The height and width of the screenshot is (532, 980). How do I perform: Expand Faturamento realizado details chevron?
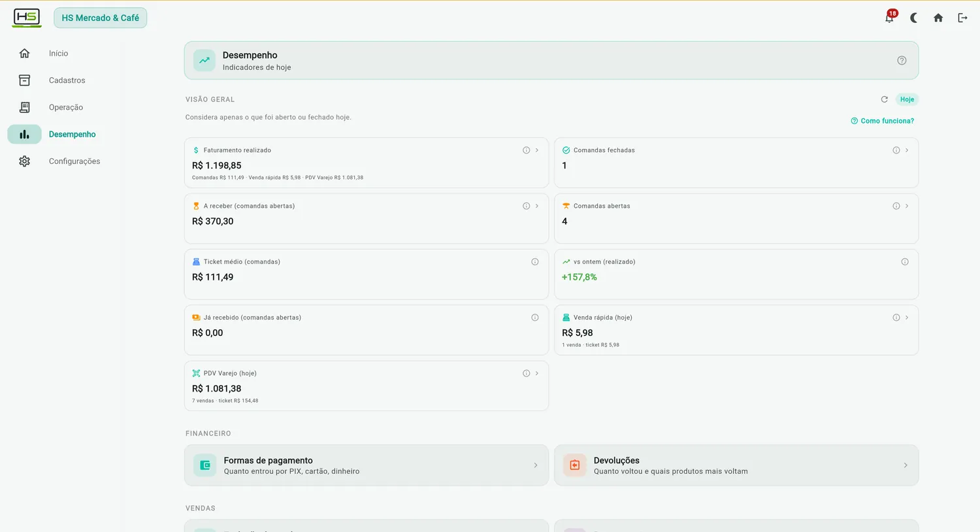tap(537, 150)
